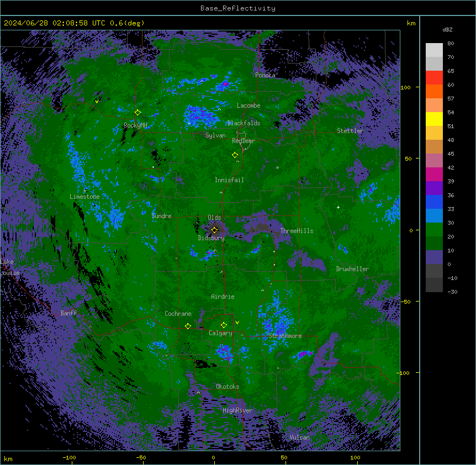The width and height of the screenshot is (476, 465).
Task: Click the HighRiver label
Action: pos(237,410)
